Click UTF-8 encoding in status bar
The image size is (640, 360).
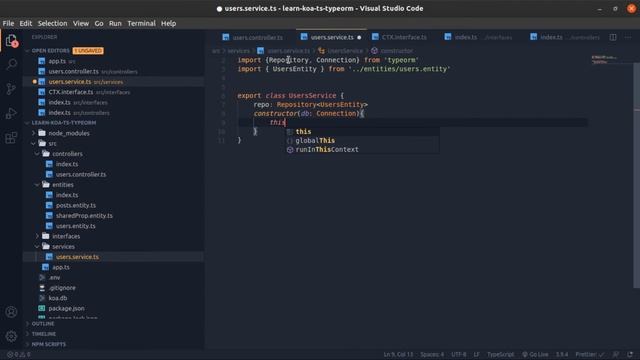[x=459, y=354]
